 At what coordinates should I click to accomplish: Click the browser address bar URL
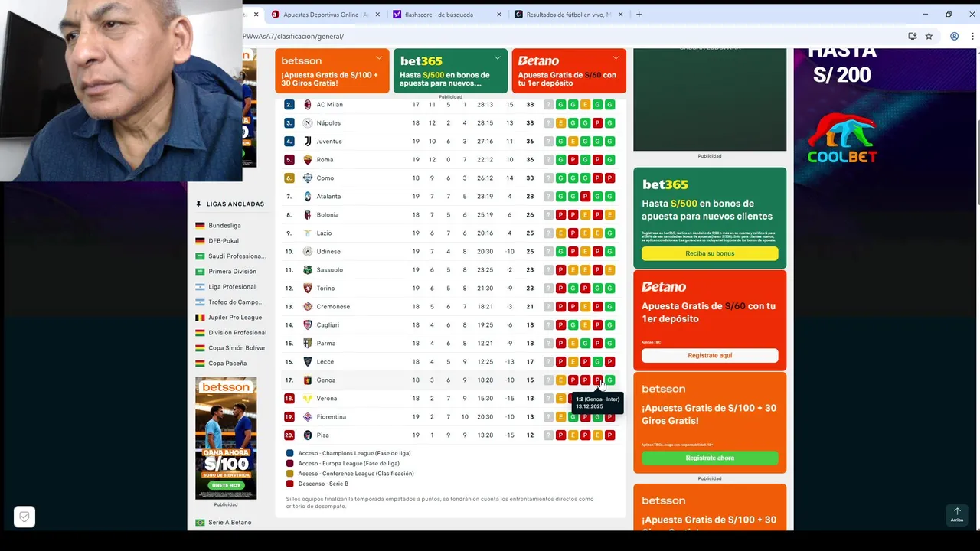pyautogui.click(x=293, y=36)
